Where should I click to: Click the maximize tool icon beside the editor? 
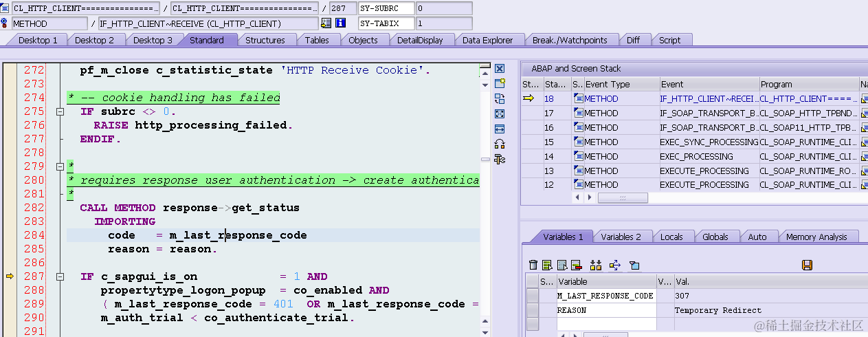(x=500, y=113)
